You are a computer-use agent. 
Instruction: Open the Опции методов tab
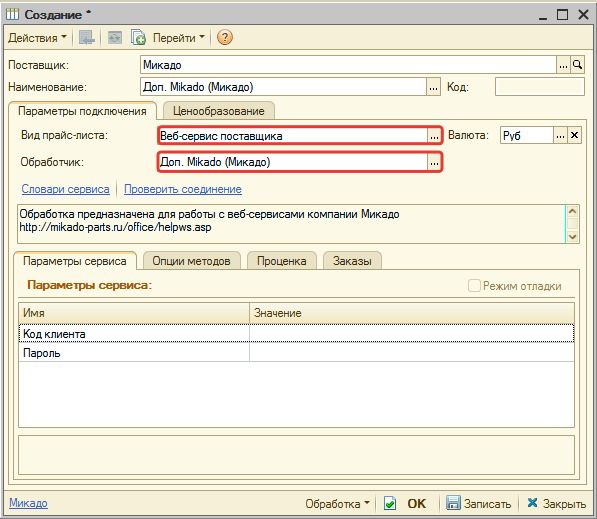pos(192,261)
